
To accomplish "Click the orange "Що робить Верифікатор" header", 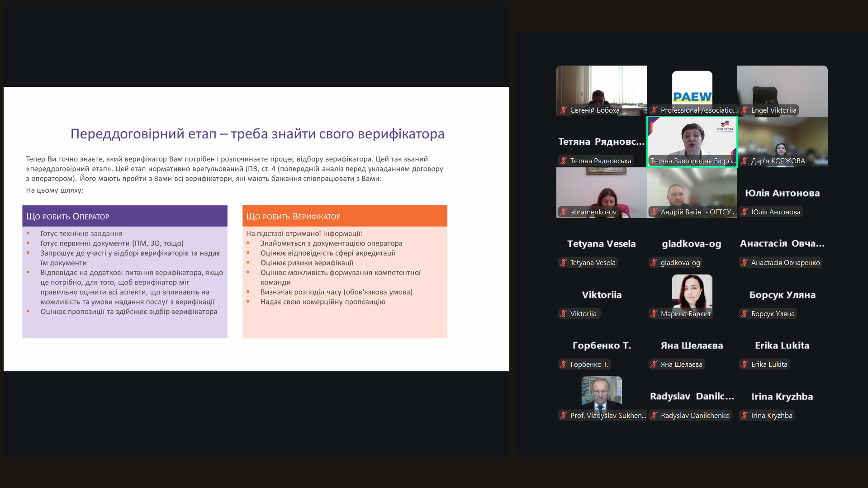I will tap(345, 216).
